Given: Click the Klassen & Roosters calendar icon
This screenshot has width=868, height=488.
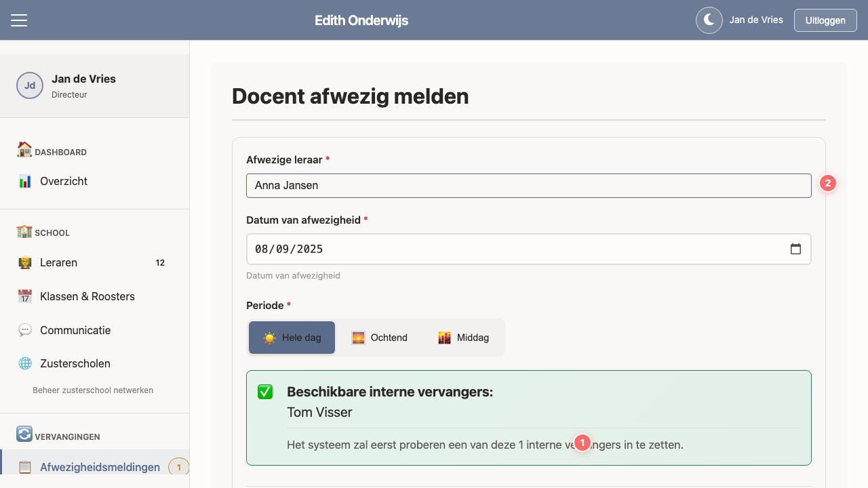Looking at the screenshot, I should (25, 296).
